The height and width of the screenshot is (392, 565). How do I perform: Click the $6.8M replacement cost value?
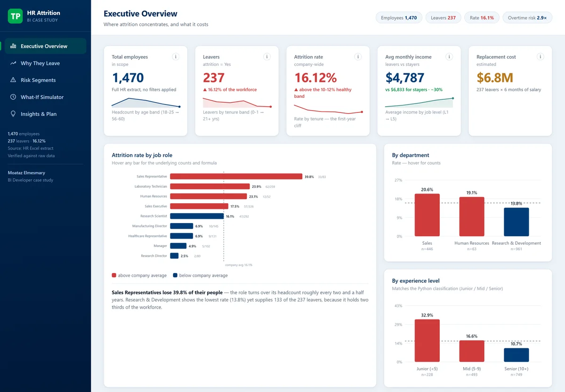pyautogui.click(x=495, y=78)
